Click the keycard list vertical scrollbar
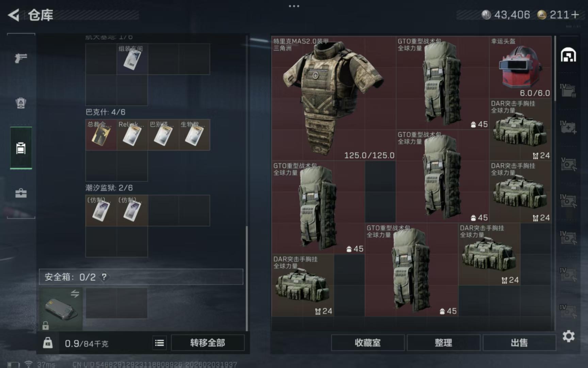588x368 pixels. 247,182
